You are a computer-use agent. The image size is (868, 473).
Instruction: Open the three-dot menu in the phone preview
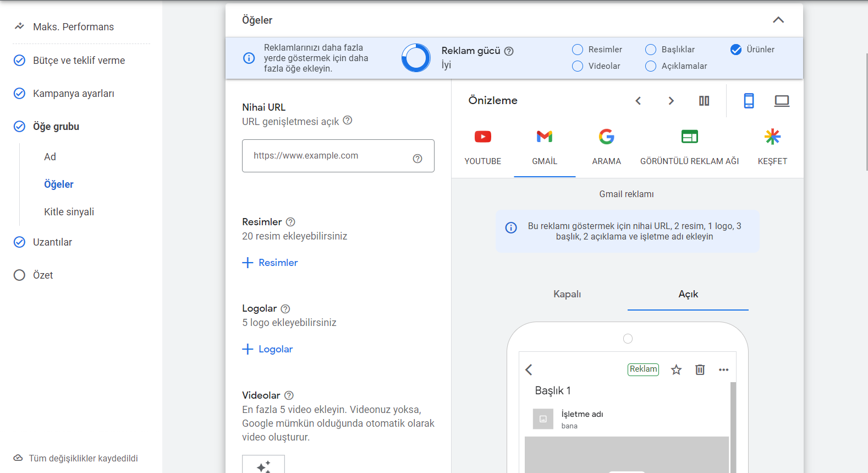click(723, 370)
